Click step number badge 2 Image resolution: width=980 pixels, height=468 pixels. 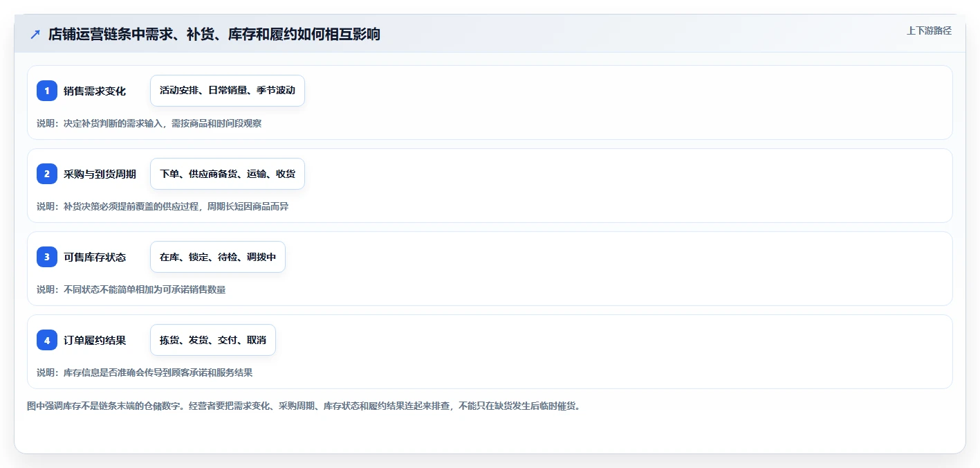pyautogui.click(x=47, y=174)
